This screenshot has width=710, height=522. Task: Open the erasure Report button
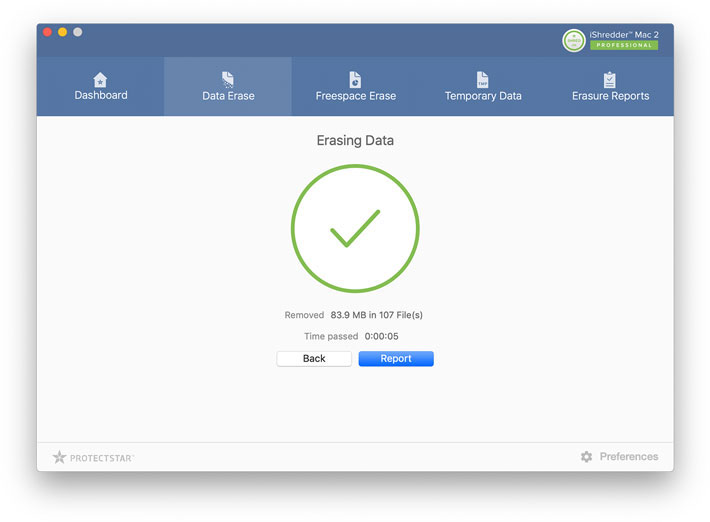tap(396, 359)
